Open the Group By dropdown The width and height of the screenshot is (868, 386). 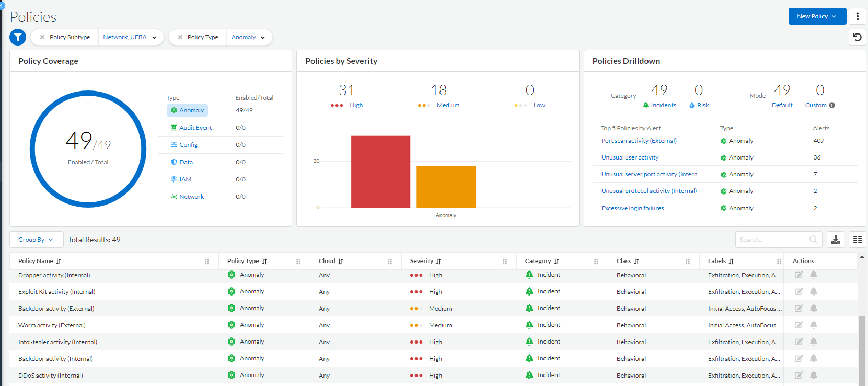tap(36, 240)
